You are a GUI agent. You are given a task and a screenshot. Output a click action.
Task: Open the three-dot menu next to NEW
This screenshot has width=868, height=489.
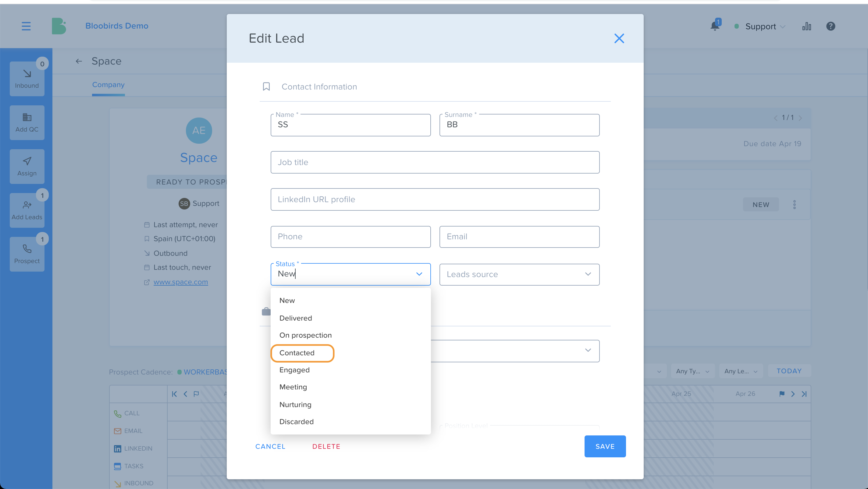coord(794,205)
